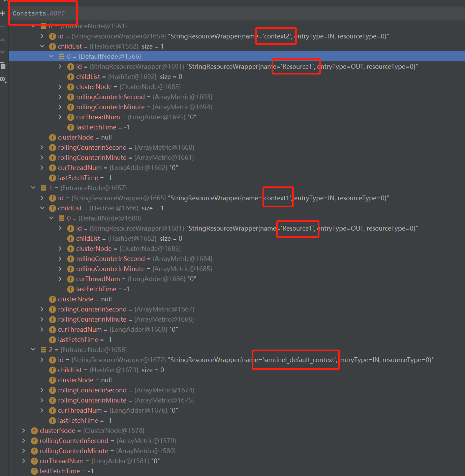
Task: Expand rollingCounterInMinute ArrayMetric@1668
Action: point(42,319)
